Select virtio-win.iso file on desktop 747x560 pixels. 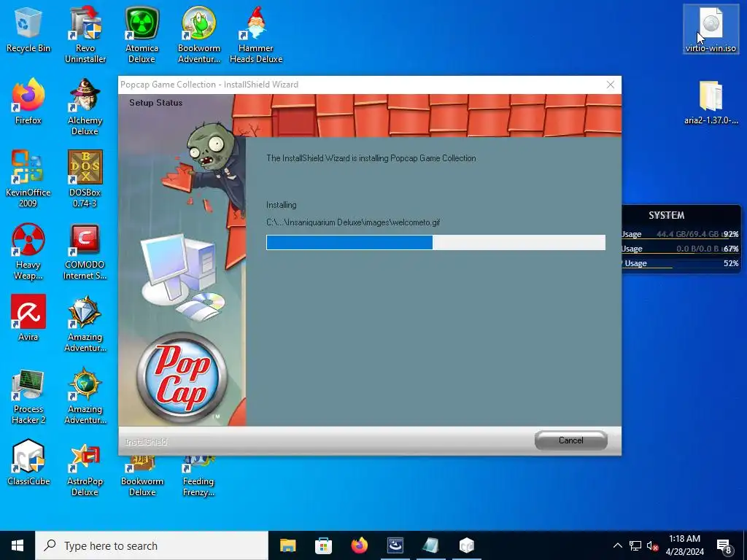711,29
